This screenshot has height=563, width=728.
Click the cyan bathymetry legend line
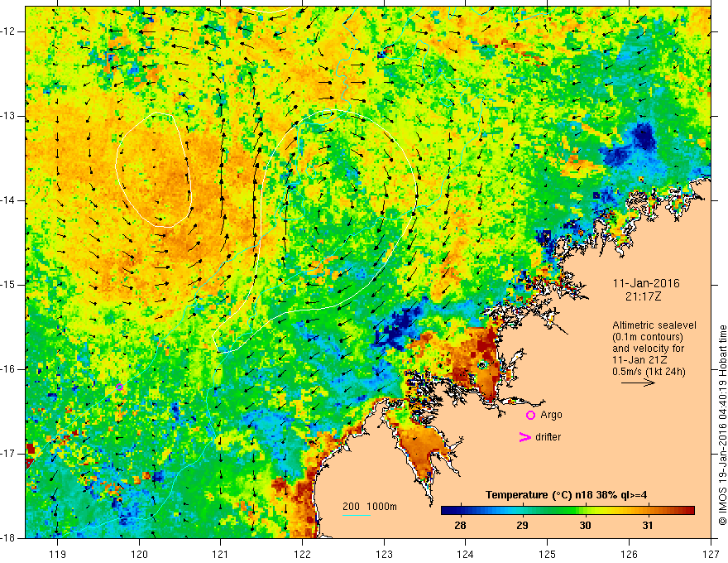(357, 516)
